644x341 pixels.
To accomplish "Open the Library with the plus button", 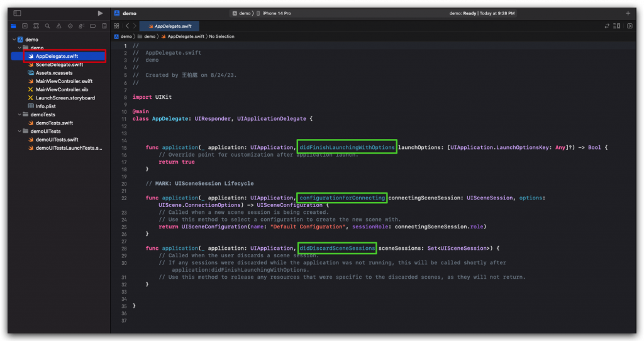I will point(628,13).
